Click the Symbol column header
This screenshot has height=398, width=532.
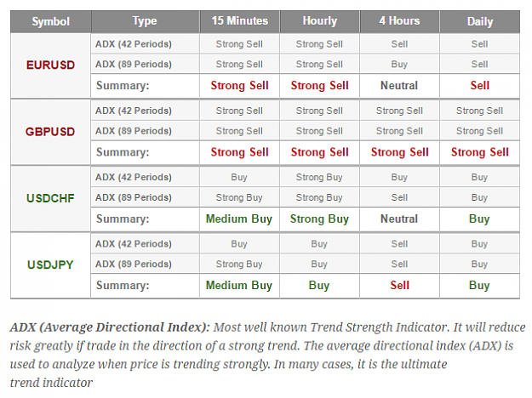pos(50,21)
